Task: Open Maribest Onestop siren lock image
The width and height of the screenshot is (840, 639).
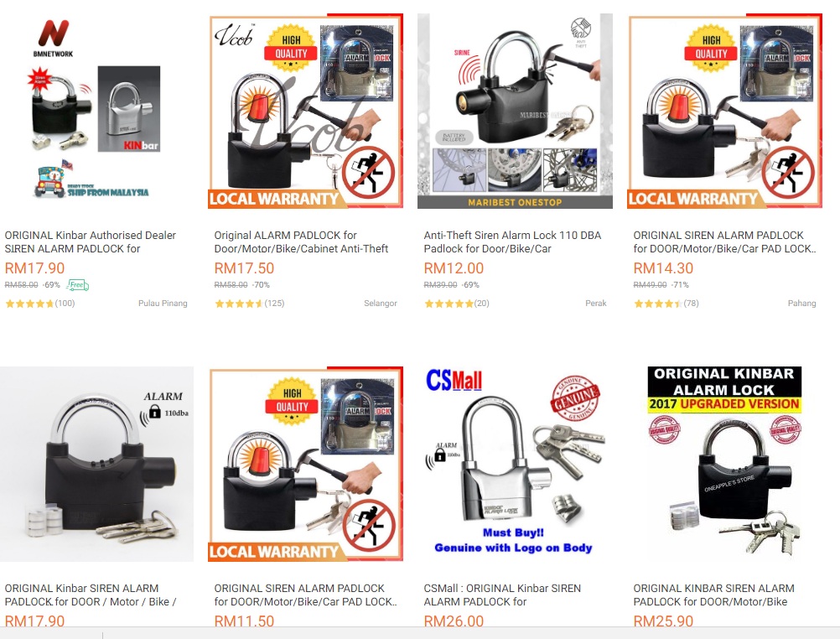Action: (515, 111)
